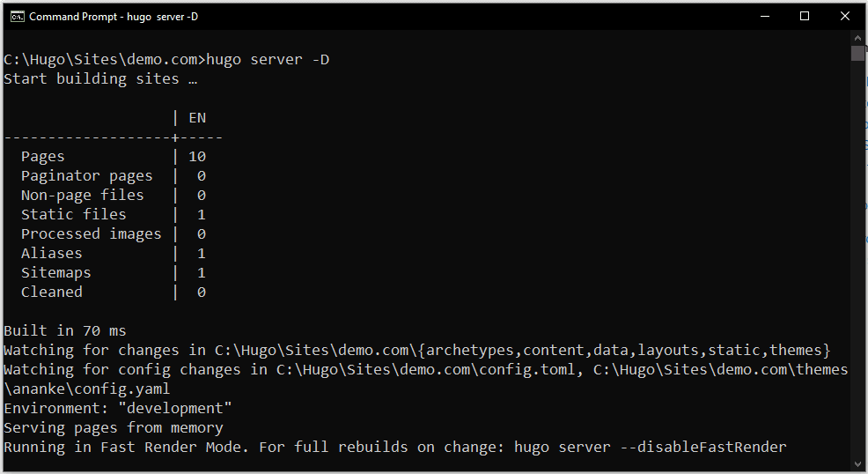Click the 'Static files' row label

coord(73,214)
